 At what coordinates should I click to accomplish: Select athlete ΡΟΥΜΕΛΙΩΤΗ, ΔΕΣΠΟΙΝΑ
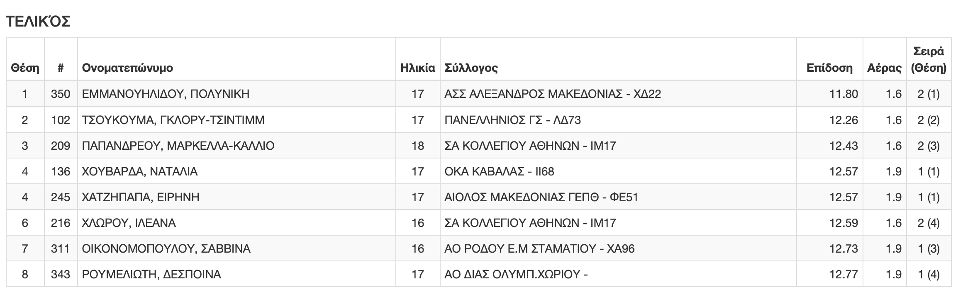point(151,274)
